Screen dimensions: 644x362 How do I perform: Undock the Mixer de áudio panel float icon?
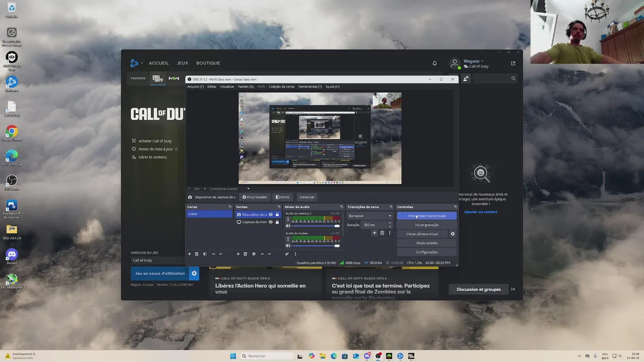tap(341, 207)
